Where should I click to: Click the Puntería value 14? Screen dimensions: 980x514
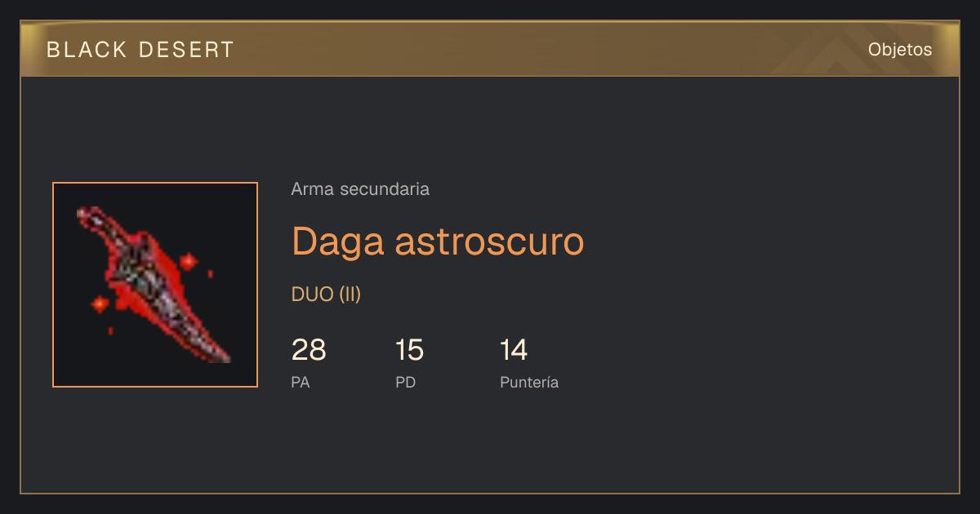tap(514, 350)
